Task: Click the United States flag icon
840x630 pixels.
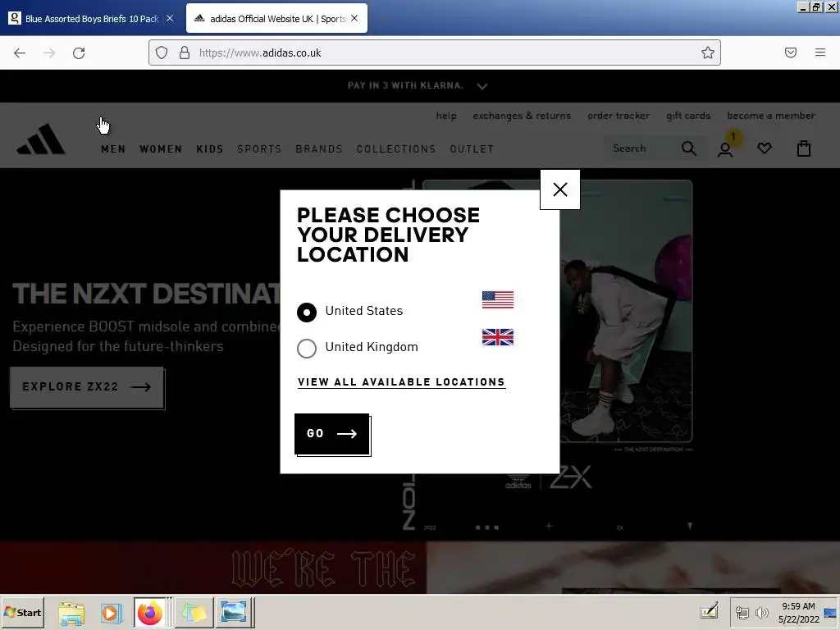Action: coord(498,300)
